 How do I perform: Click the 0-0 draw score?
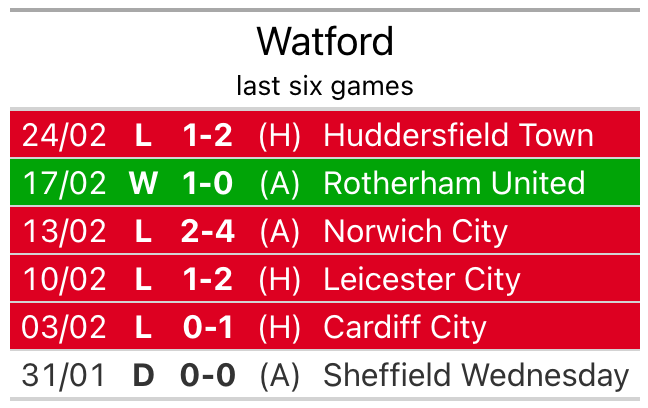pyautogui.click(x=208, y=375)
